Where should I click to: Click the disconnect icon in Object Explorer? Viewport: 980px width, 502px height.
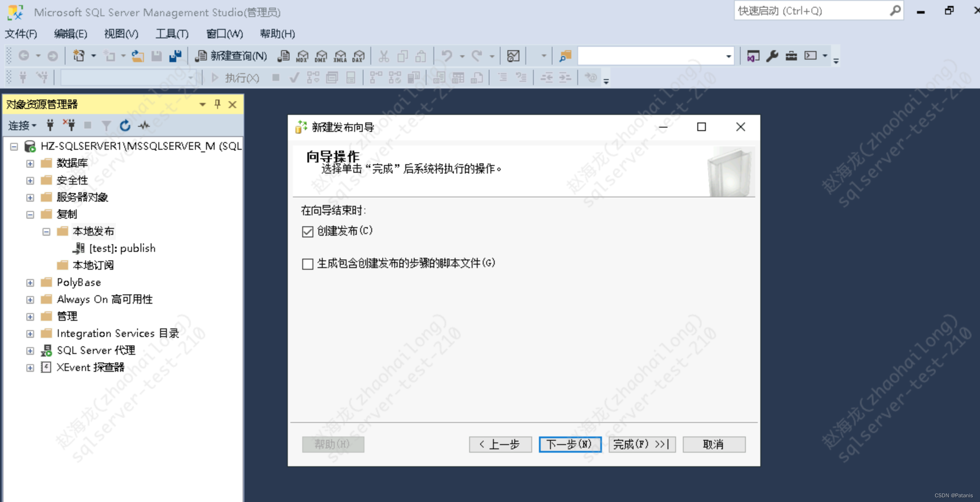[x=69, y=125]
